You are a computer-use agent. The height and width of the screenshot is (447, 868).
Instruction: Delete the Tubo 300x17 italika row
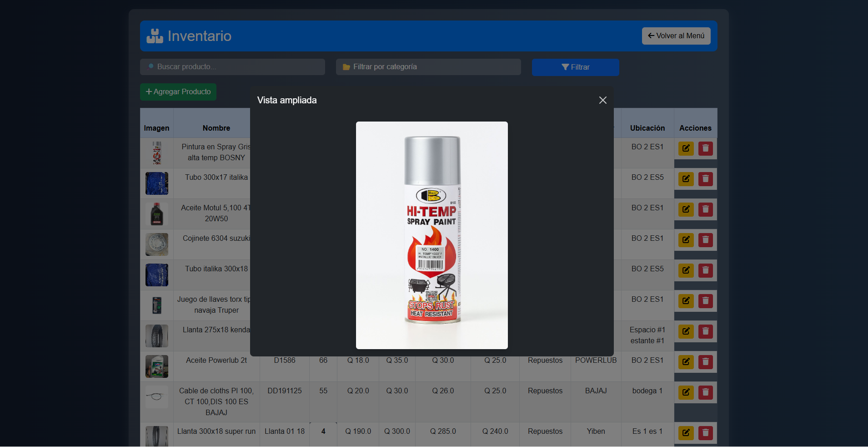(706, 179)
